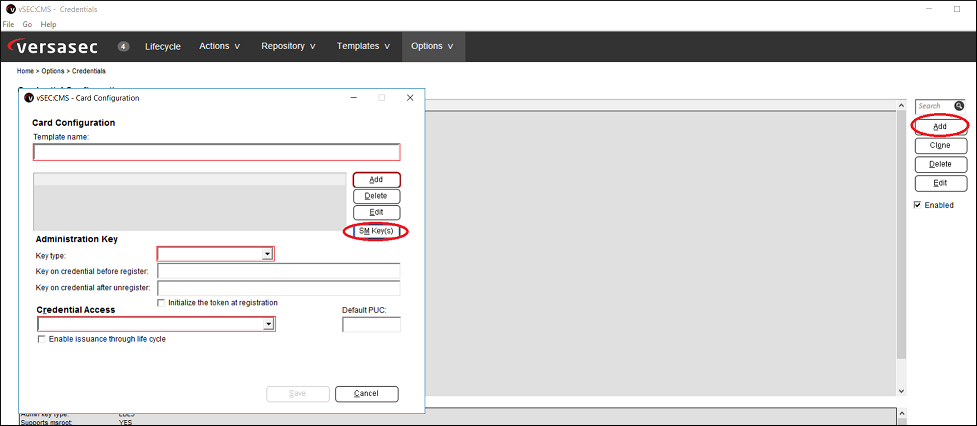This screenshot has height=426, width=977.
Task: Click Delete in Card Configuration dialog
Action: click(x=376, y=196)
